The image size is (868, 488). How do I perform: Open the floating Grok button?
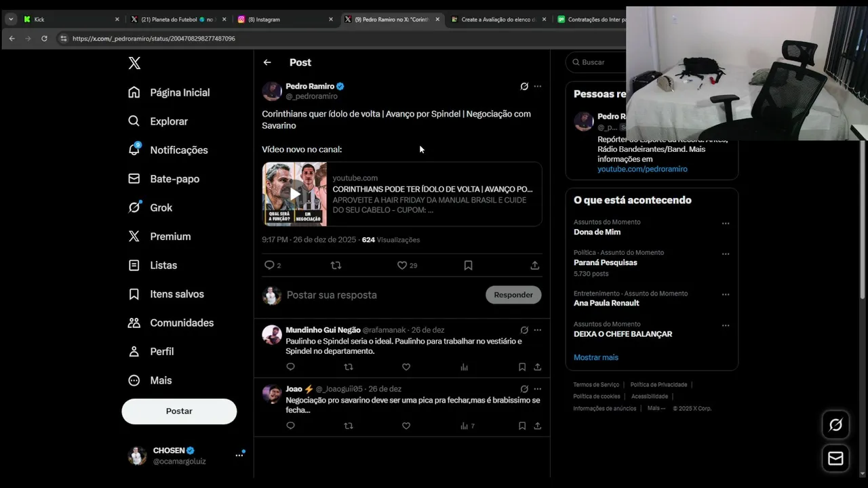pos(835,425)
